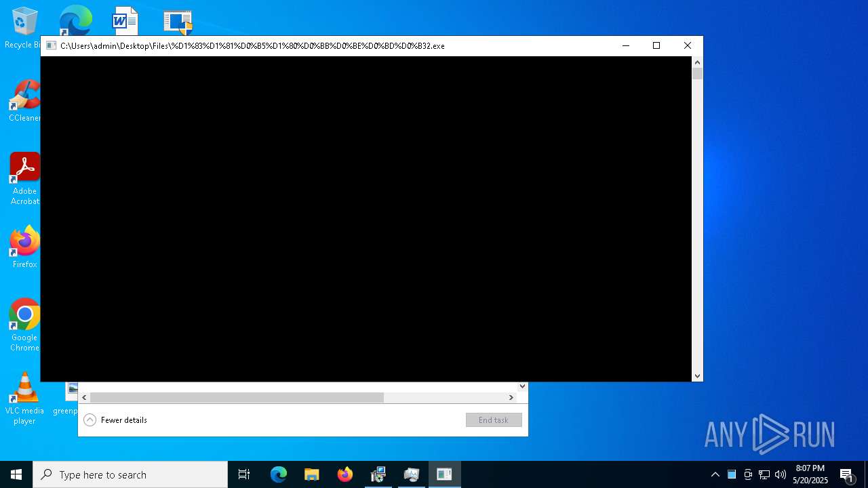Click the console window's vertical scrollbar thumb
868x488 pixels.
(x=697, y=74)
